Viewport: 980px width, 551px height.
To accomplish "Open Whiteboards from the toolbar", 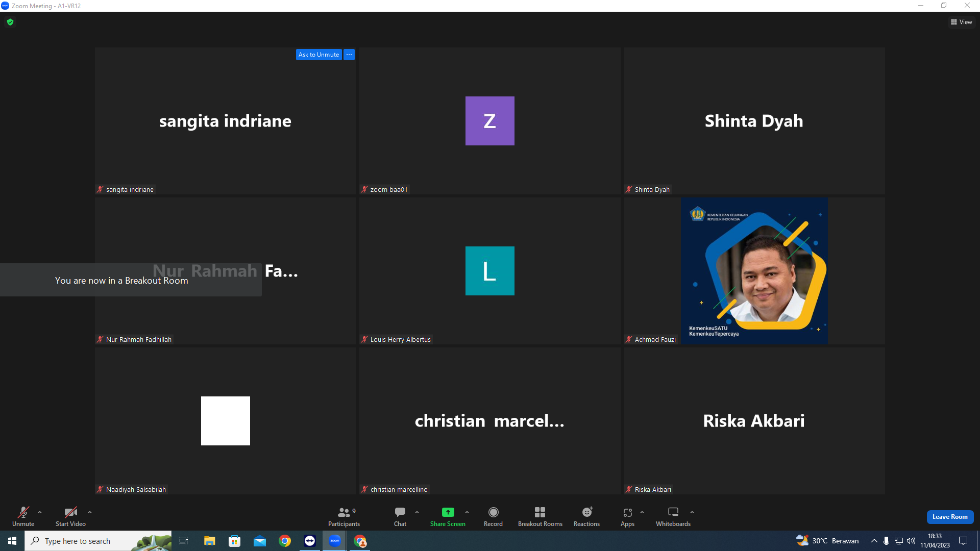I will (x=673, y=516).
